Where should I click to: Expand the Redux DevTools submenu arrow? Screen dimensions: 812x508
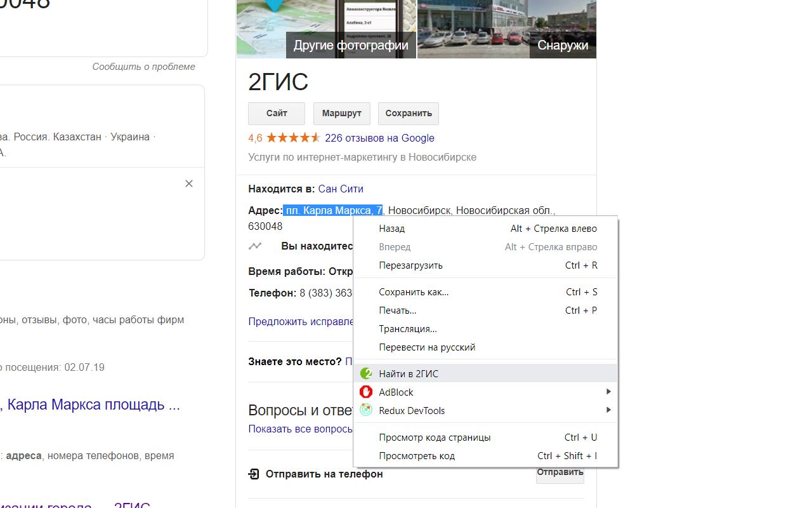click(608, 410)
